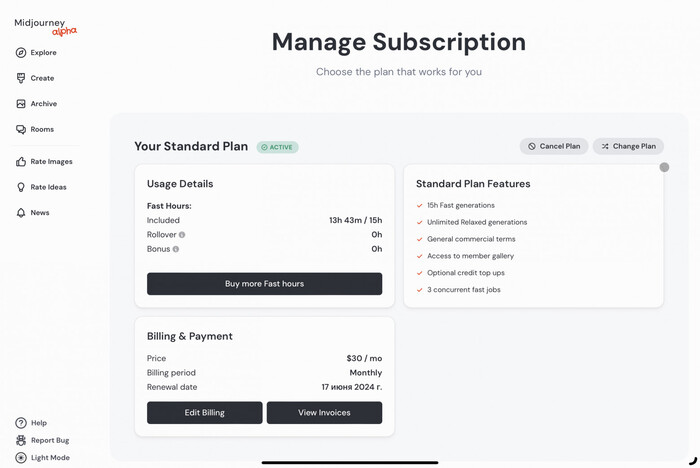Click the Explore compass icon
Screen dimensions: 700x468
pyautogui.click(x=21, y=53)
